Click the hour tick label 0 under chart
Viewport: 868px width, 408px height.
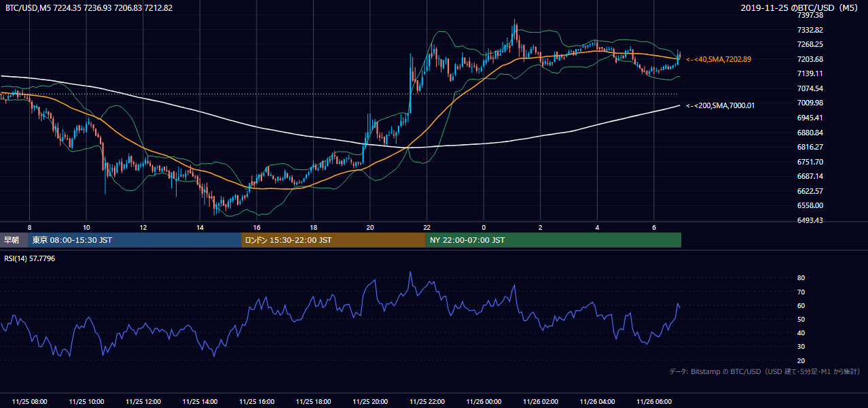484,227
